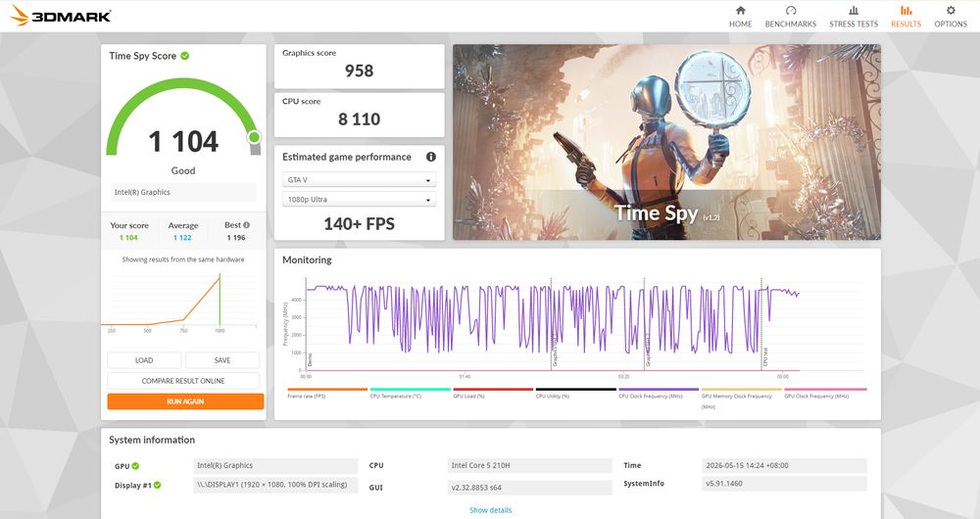Click the Intel Core 5 210H value

coord(530,466)
